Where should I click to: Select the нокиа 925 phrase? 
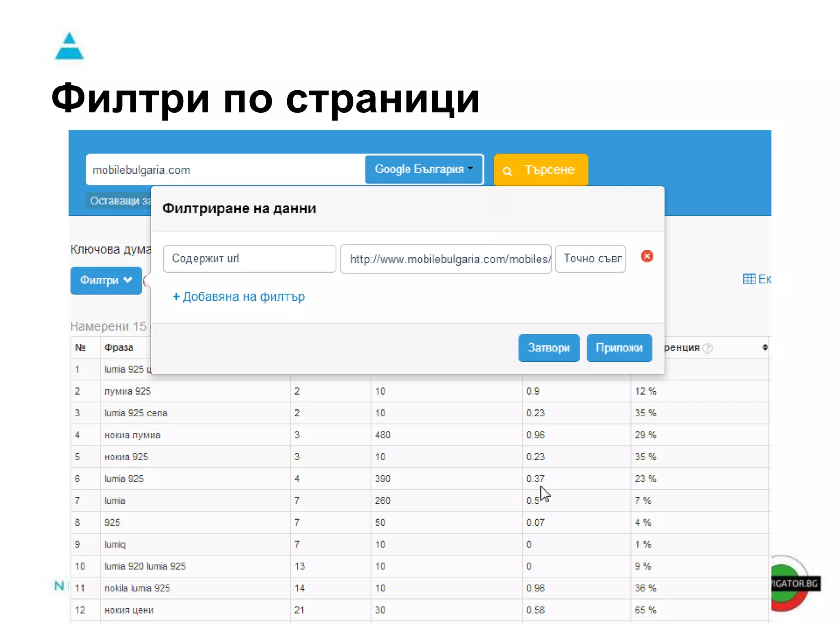[x=126, y=457]
